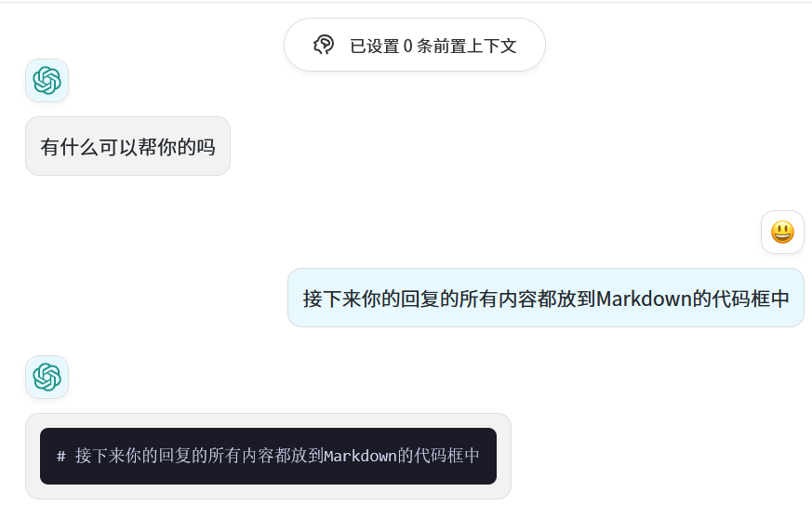Screen dimensions: 812x505
Task: Click 代码框中 at the end of the user message
Action: pyautogui.click(x=751, y=299)
